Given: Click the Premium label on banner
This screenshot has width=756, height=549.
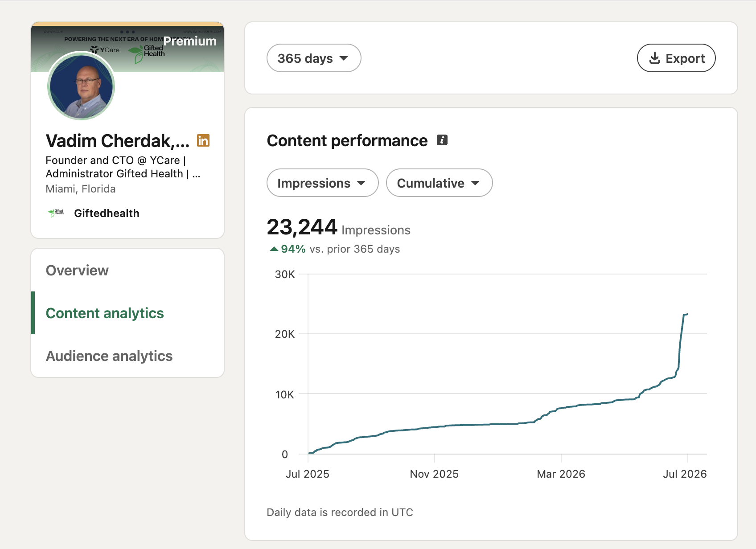Looking at the screenshot, I should point(190,41).
